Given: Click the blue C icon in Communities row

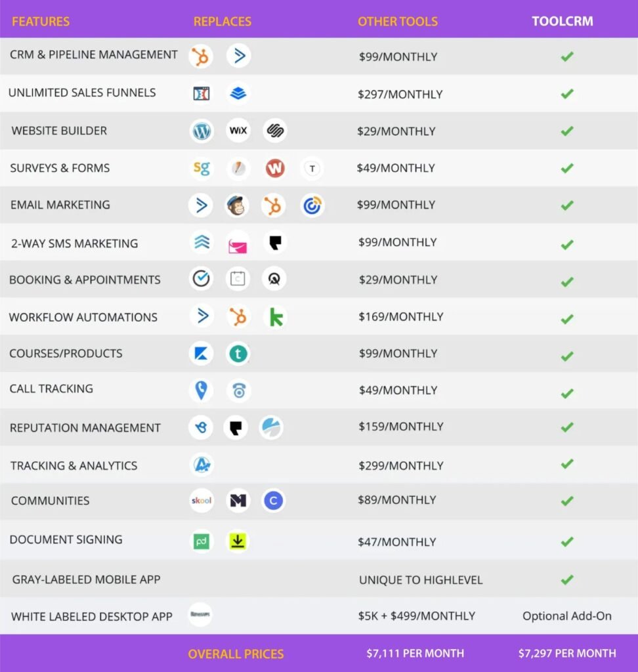Looking at the screenshot, I should 273,501.
